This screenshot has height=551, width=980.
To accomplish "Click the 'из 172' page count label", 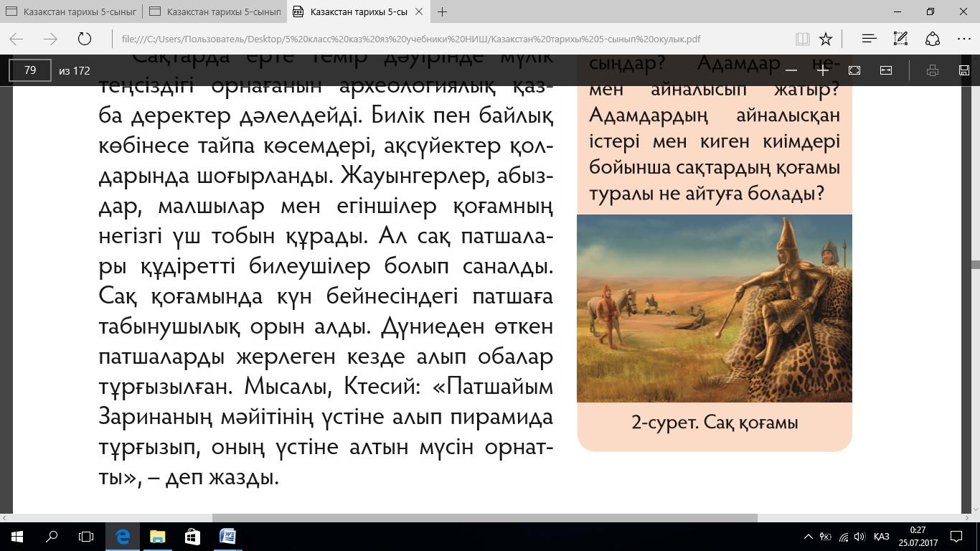I will point(75,70).
